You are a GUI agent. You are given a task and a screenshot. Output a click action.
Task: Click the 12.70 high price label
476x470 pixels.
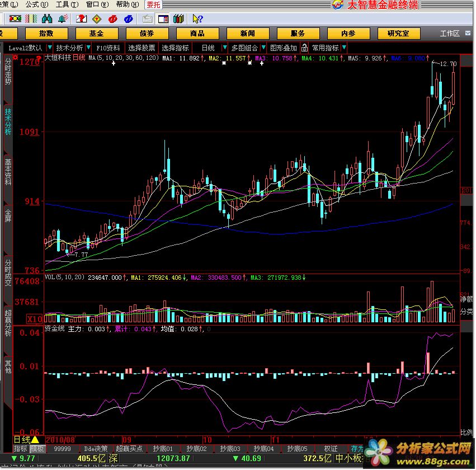(x=448, y=64)
